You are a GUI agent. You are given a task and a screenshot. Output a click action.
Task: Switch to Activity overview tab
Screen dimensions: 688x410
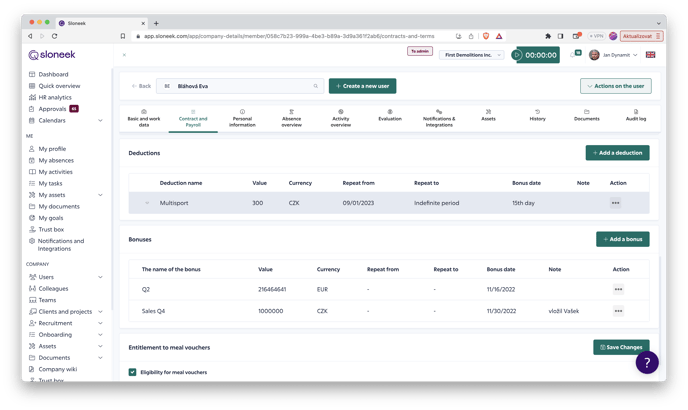[340, 119]
